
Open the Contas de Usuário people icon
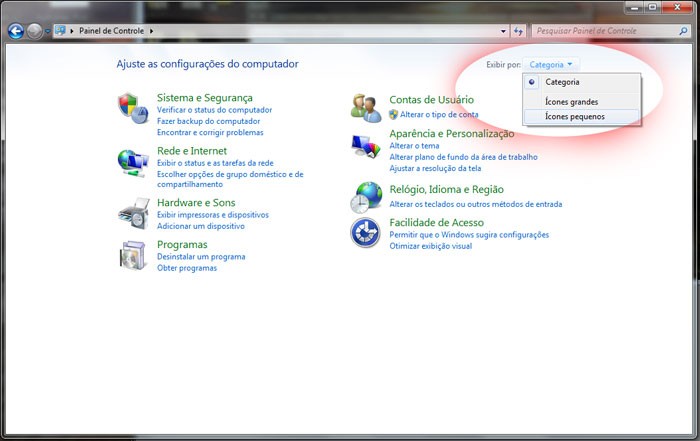[366, 108]
